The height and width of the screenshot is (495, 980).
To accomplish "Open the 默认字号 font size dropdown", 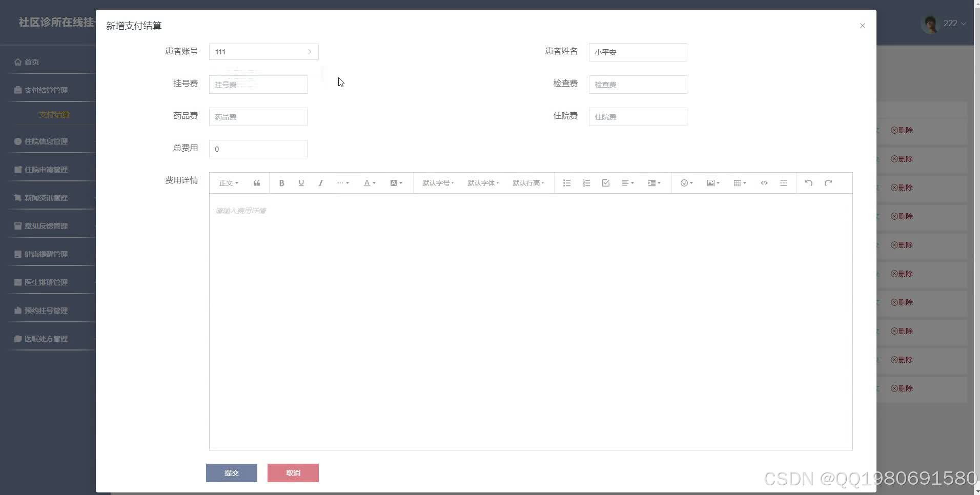I will pos(438,183).
